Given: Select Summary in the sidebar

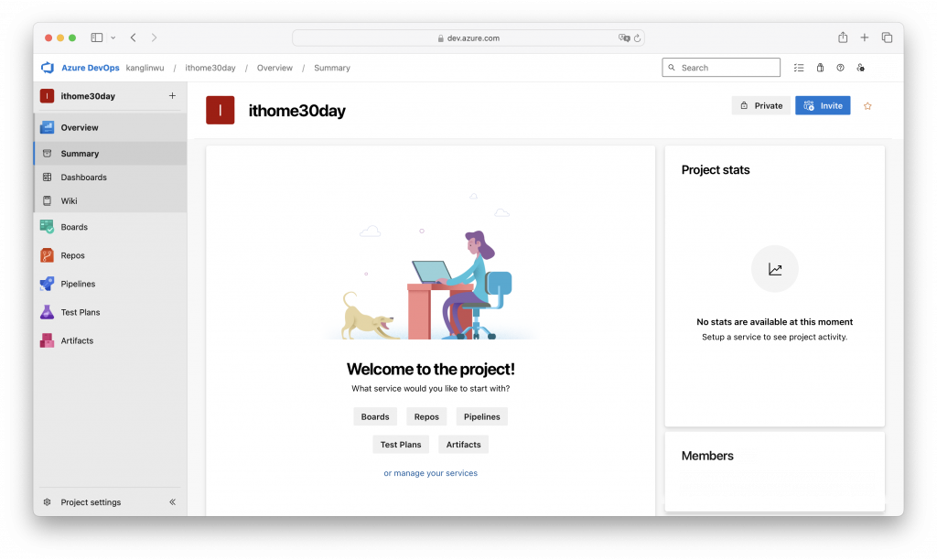Looking at the screenshot, I should tap(111, 154).
